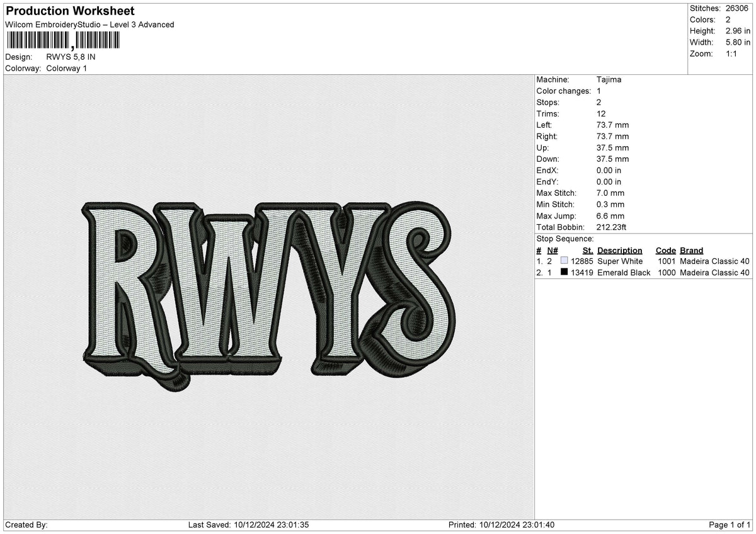756x534 pixels.
Task: Click the Machine value Tajima
Action: tap(609, 79)
